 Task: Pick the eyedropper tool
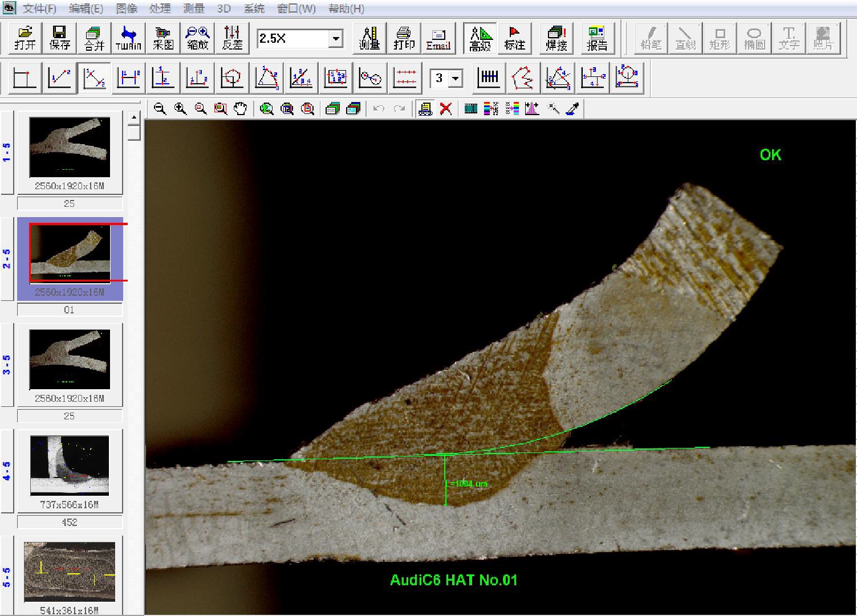coord(573,108)
